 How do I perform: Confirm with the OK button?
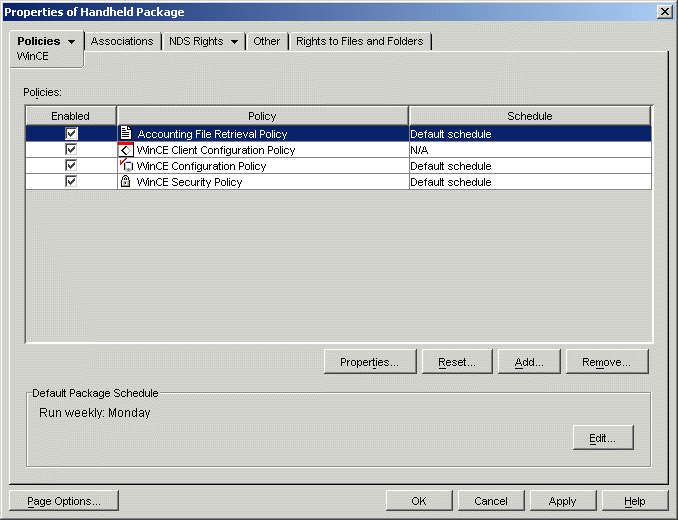tap(419, 501)
